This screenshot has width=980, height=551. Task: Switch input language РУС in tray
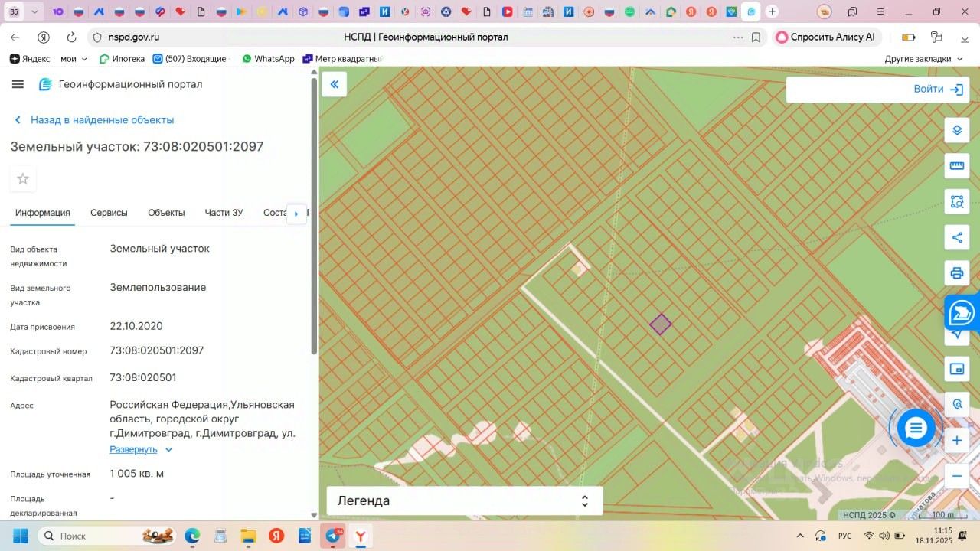[x=845, y=536]
